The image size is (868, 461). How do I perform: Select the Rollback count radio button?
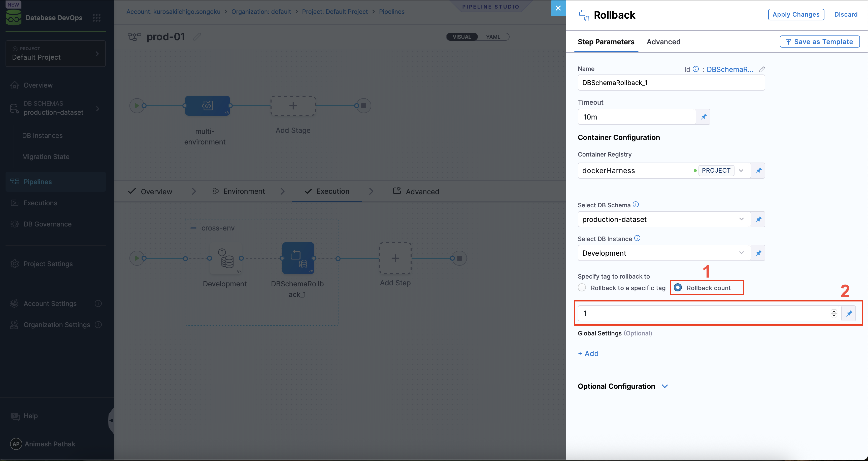click(678, 287)
